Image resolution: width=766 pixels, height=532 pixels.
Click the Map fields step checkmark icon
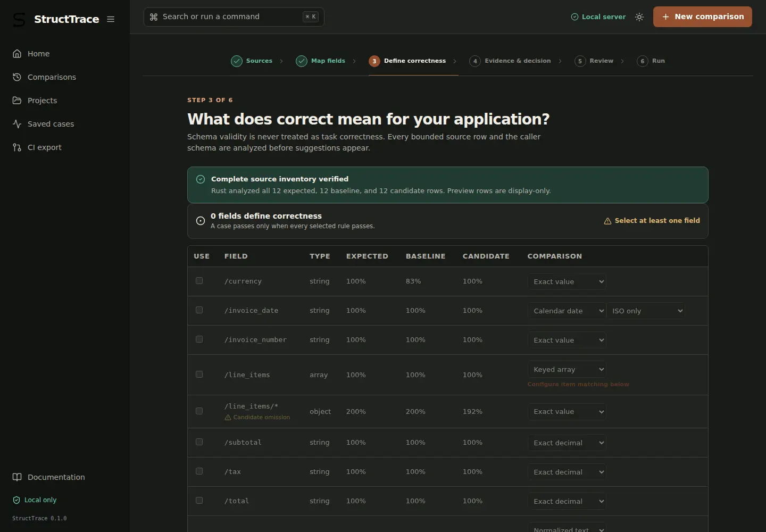(x=302, y=61)
